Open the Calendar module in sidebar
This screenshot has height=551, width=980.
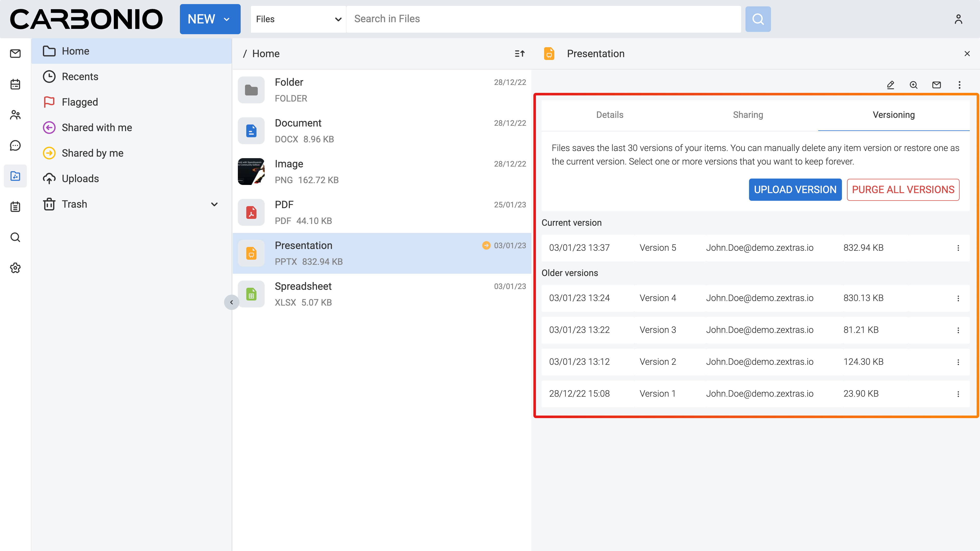[15, 84]
